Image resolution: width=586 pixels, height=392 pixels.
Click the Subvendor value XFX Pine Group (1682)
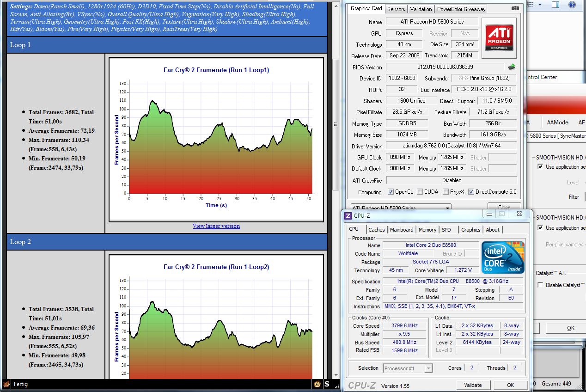[484, 78]
